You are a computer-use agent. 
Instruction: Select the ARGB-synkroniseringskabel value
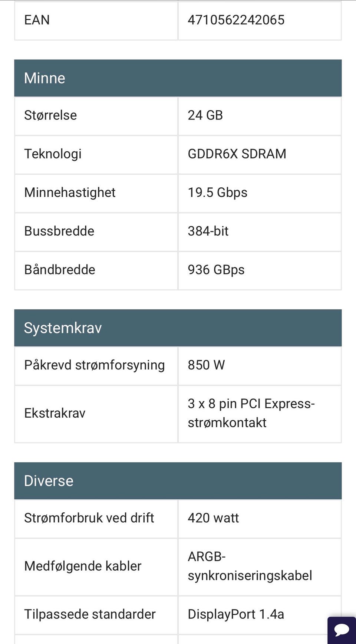[250, 566]
